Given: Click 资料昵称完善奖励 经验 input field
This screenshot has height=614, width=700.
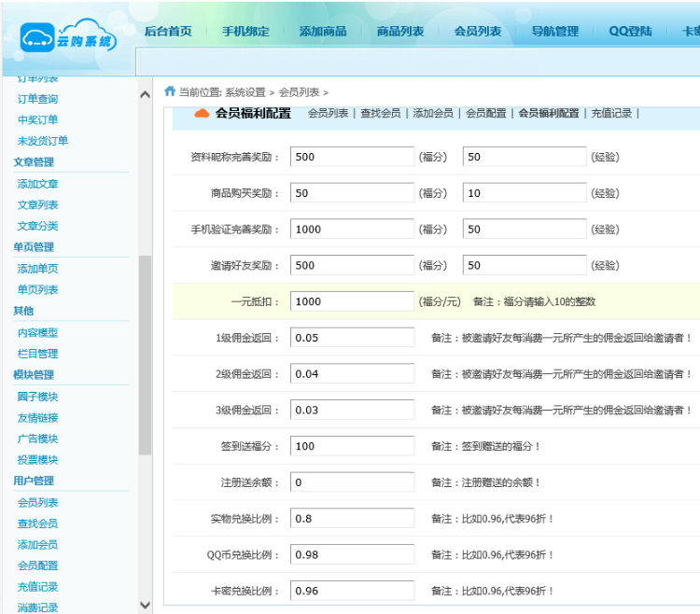Looking at the screenshot, I should coord(525,157).
